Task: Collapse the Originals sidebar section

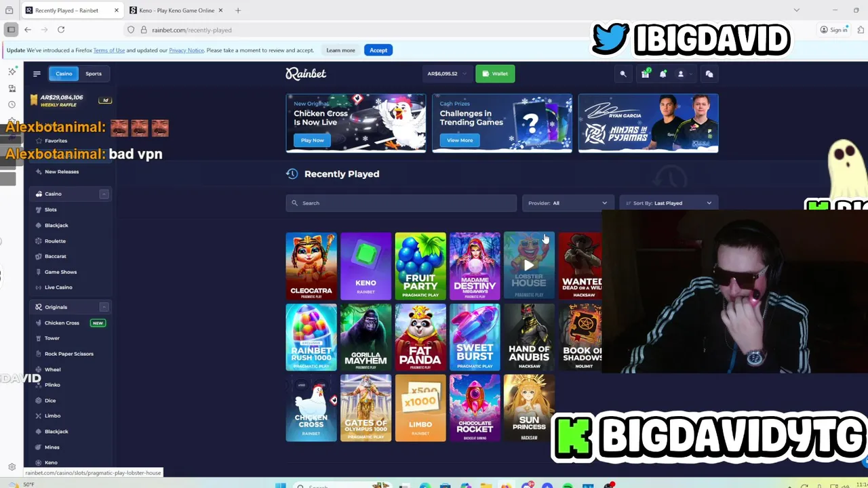Action: click(x=104, y=307)
